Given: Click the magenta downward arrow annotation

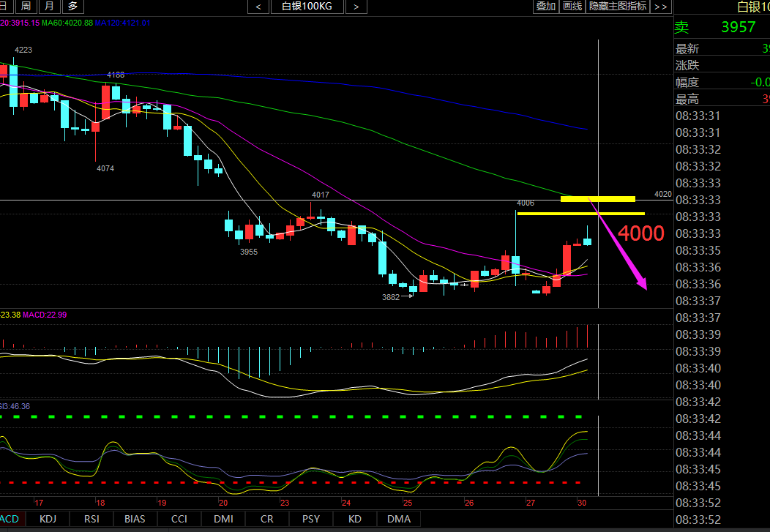Looking at the screenshot, I should tap(622, 250).
